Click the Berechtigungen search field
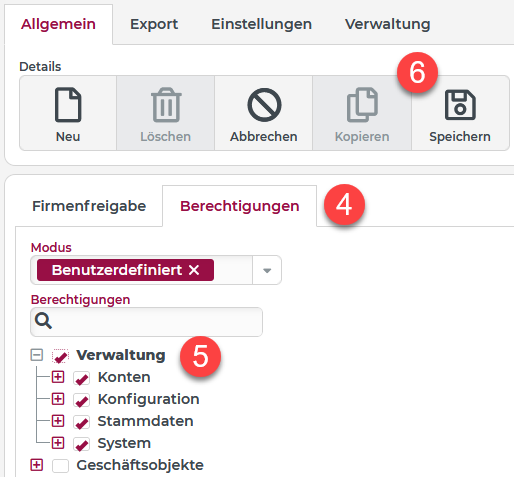The image size is (514, 477). pyautogui.click(x=146, y=322)
